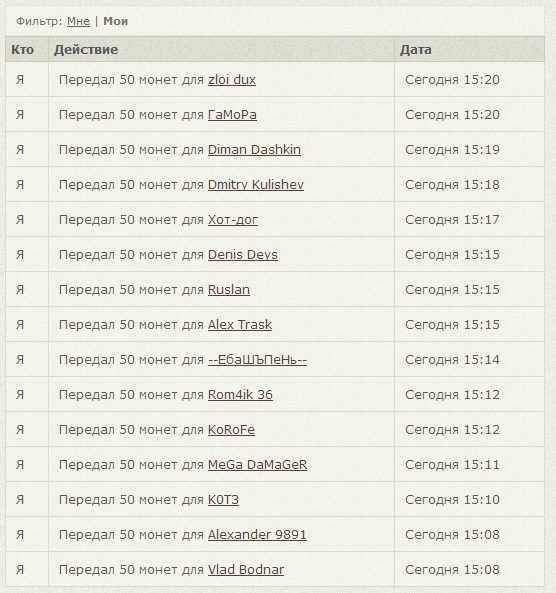556x593 pixels.
Task: Open ГаМоРа profile link
Action: 232,115
